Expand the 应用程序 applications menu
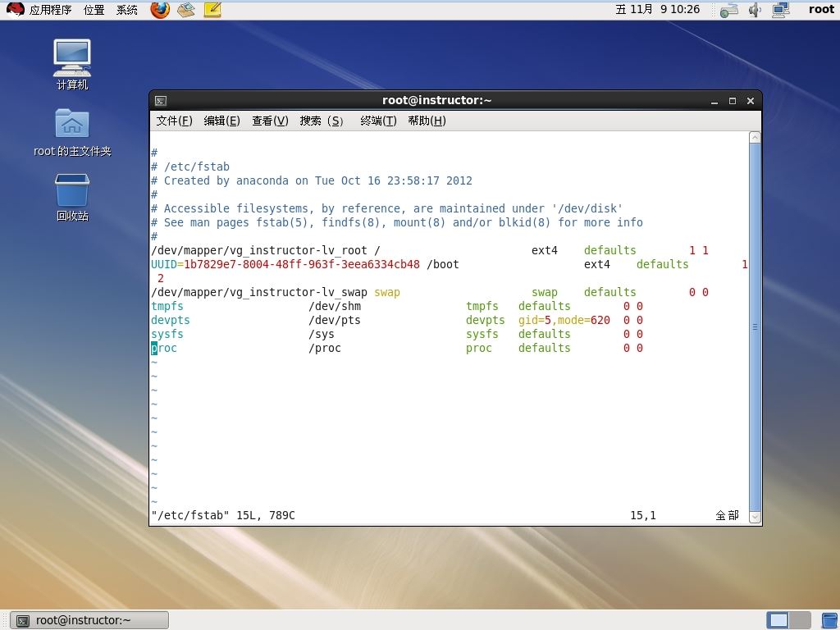Viewport: 840px width, 630px height. 50,10
